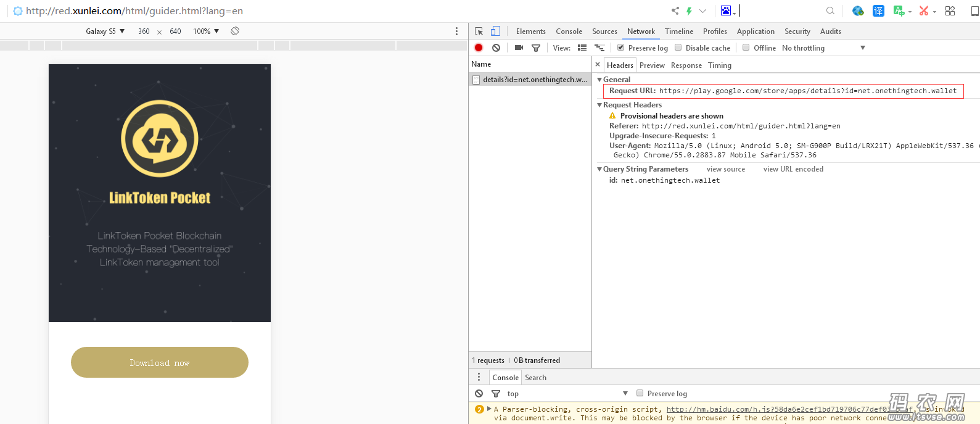
Task: Check the Offline checkbox
Action: coord(746,48)
